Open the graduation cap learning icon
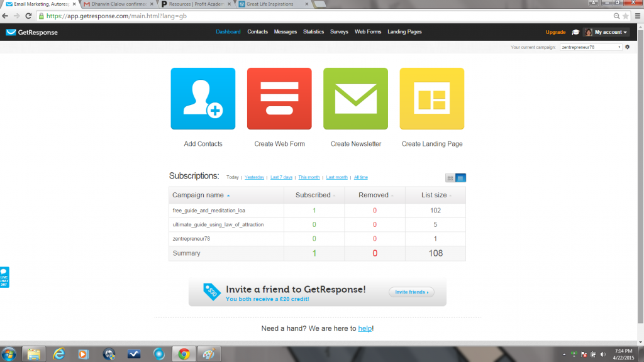This screenshot has width=644, height=362. (x=575, y=32)
